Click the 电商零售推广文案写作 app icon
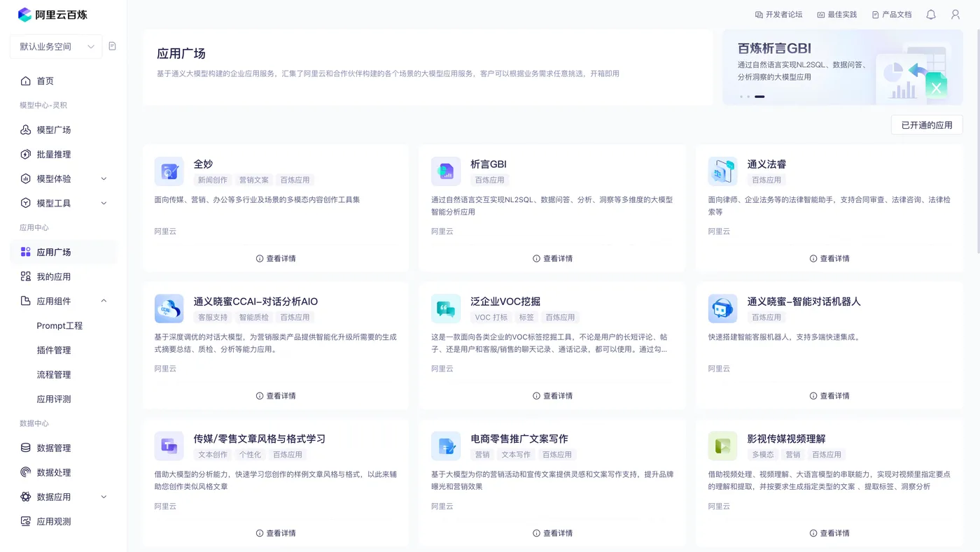 [x=446, y=446]
